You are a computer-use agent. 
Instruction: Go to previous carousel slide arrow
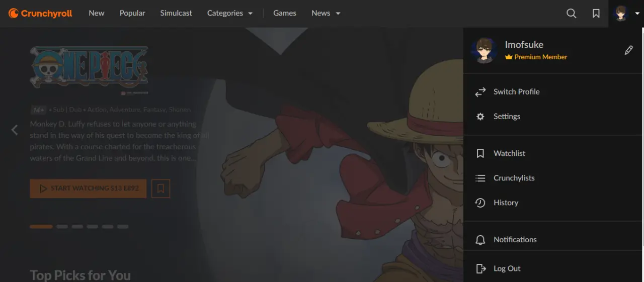[15, 130]
